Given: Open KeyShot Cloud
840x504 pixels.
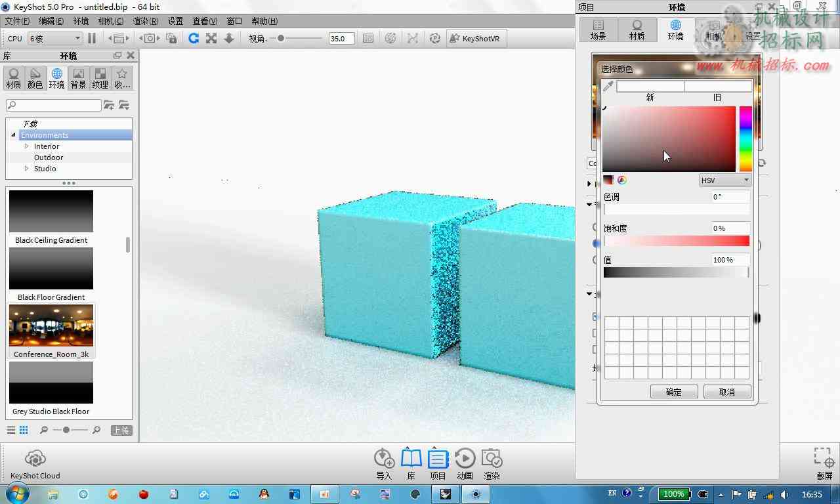Looking at the screenshot, I should coord(35,464).
